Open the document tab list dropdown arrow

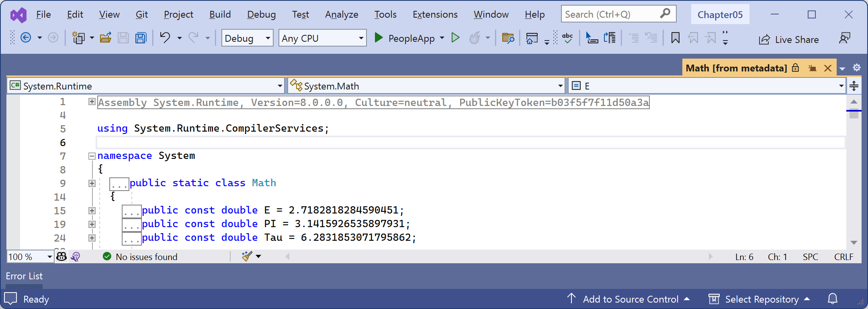[843, 69]
